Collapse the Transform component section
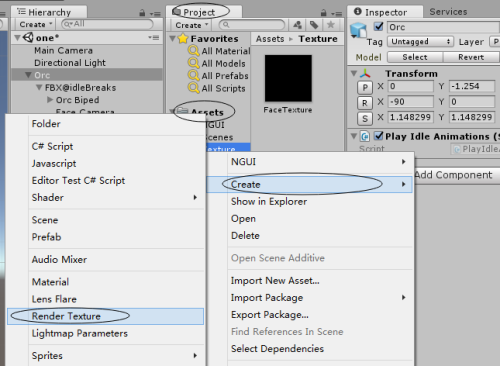Screen dimensions: 500x366 (x=354, y=73)
